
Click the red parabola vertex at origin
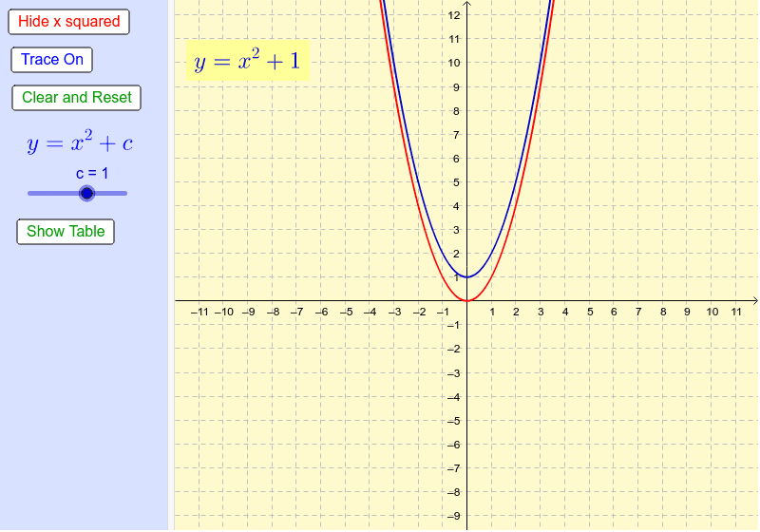(466, 301)
